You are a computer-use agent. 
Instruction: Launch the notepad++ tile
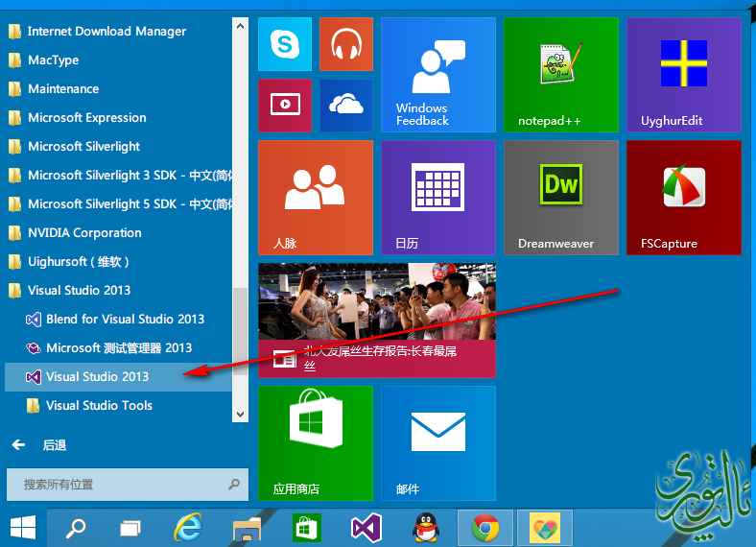(561, 75)
